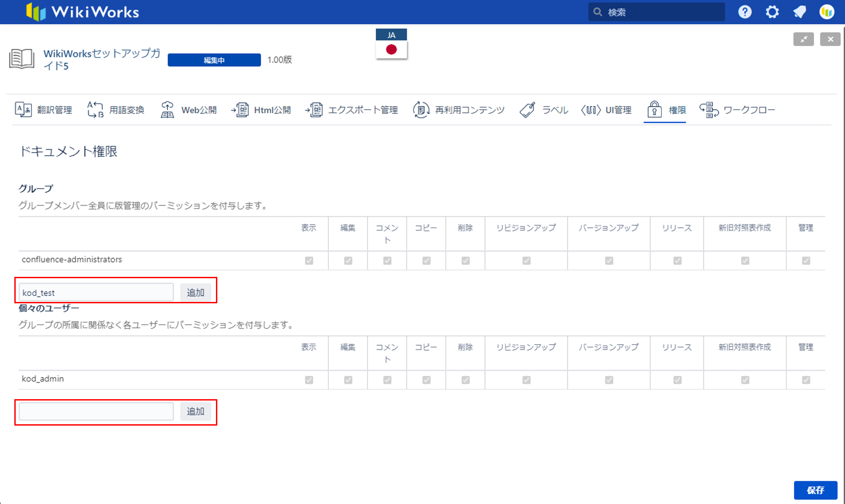Open the 翻訳管理 tab
845x504 pixels.
click(43, 110)
